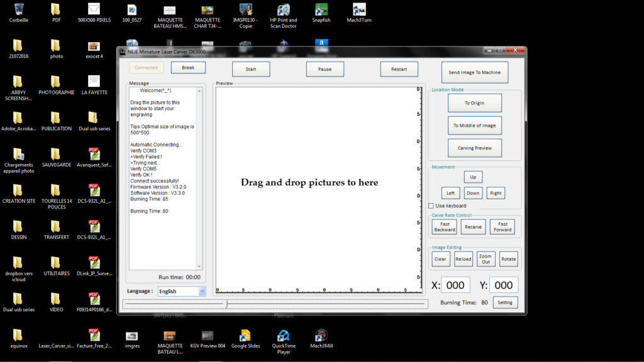Screen dimensions: 644x362
Task: Click the Zoom Out button
Action: (486, 259)
